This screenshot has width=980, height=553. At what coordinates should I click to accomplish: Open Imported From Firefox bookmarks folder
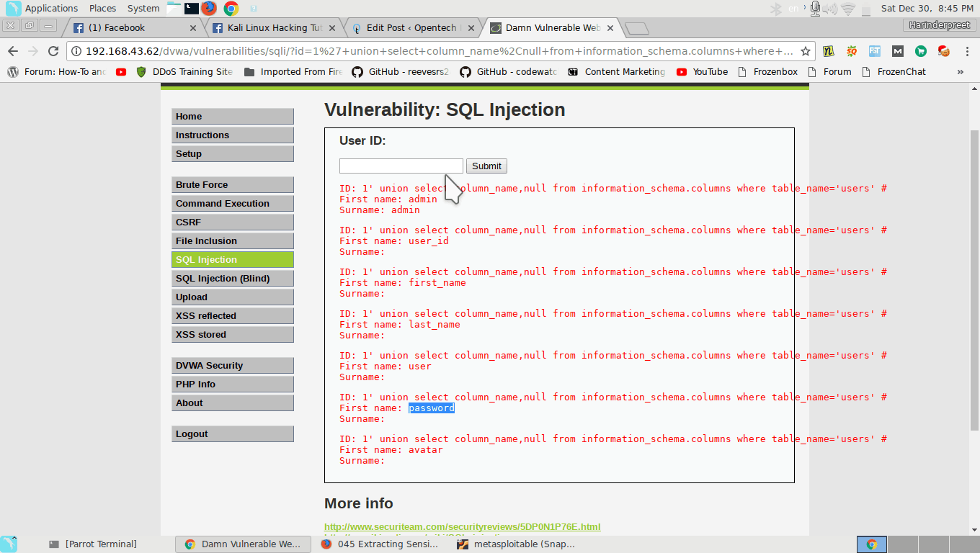click(x=293, y=72)
